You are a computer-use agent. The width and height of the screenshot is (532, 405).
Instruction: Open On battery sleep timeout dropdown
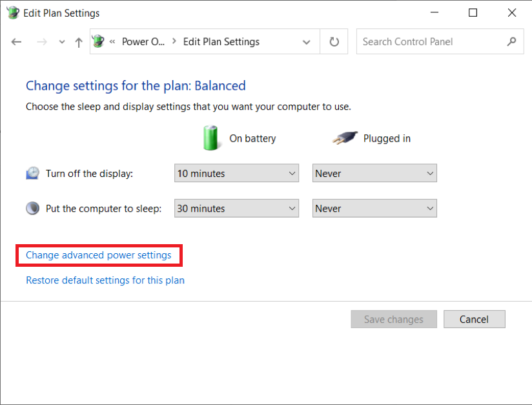click(x=236, y=208)
